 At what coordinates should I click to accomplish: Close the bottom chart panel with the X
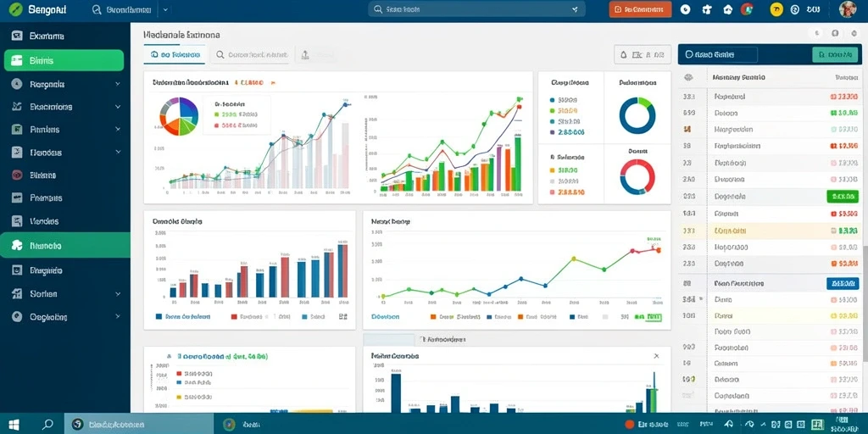(x=657, y=356)
